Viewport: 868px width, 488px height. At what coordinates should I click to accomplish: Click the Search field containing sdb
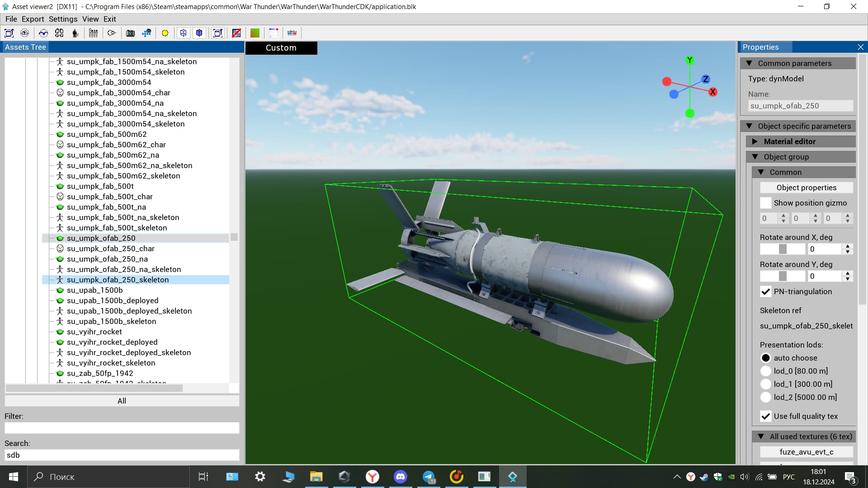[x=122, y=455]
